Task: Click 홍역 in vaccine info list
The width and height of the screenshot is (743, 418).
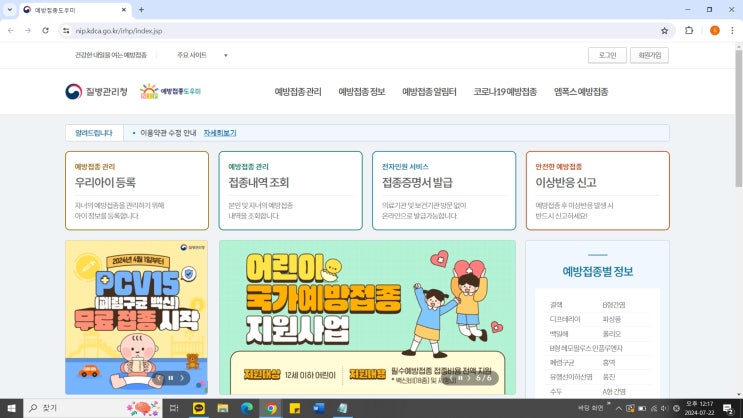Action: [x=609, y=363]
